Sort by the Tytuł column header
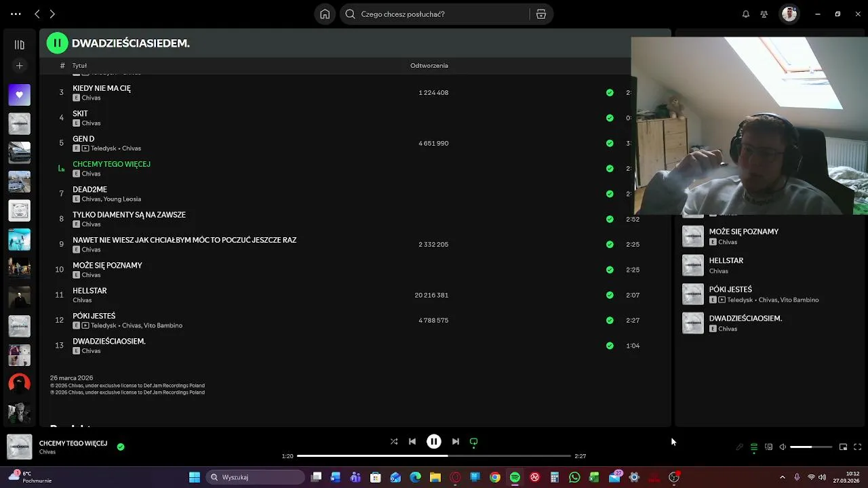Image resolution: width=868 pixels, height=488 pixels. 79,66
